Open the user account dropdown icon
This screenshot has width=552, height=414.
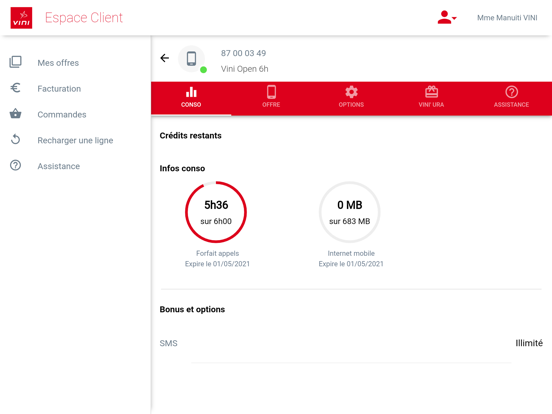pos(447,17)
